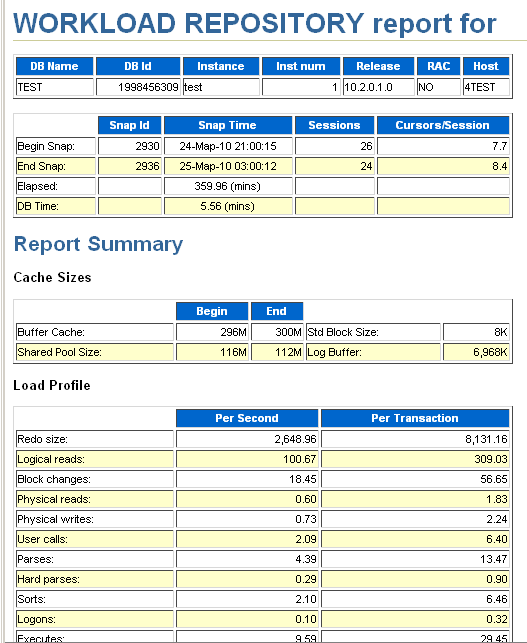Click Redo size per second 2,648.96
This screenshot has height=643, width=527.
click(247, 439)
